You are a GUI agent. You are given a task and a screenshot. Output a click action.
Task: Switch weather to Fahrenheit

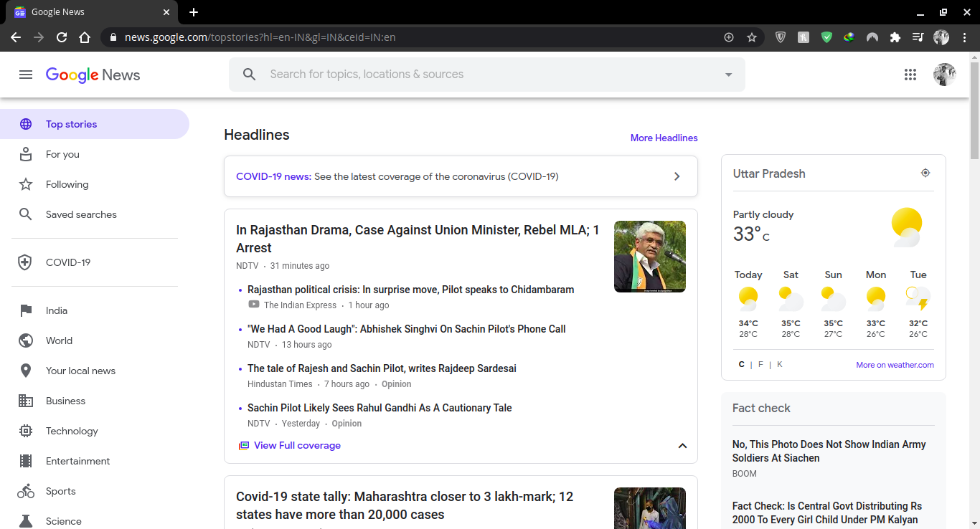pyautogui.click(x=760, y=365)
